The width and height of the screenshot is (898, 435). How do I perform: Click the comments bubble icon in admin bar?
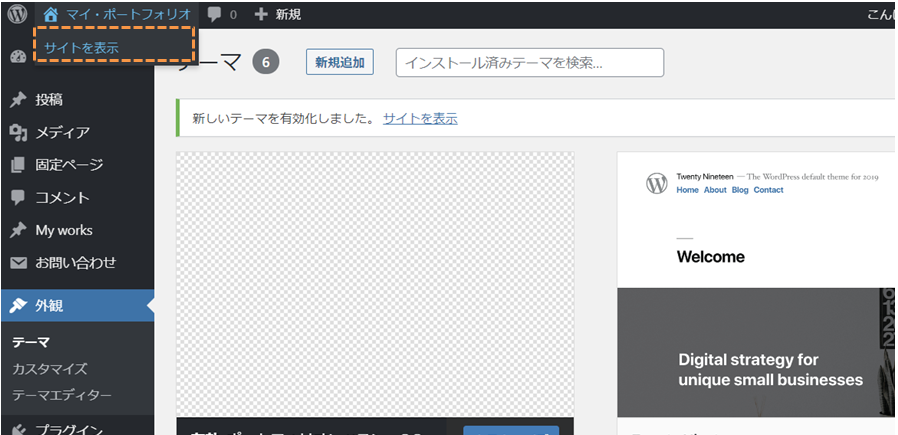click(x=215, y=14)
